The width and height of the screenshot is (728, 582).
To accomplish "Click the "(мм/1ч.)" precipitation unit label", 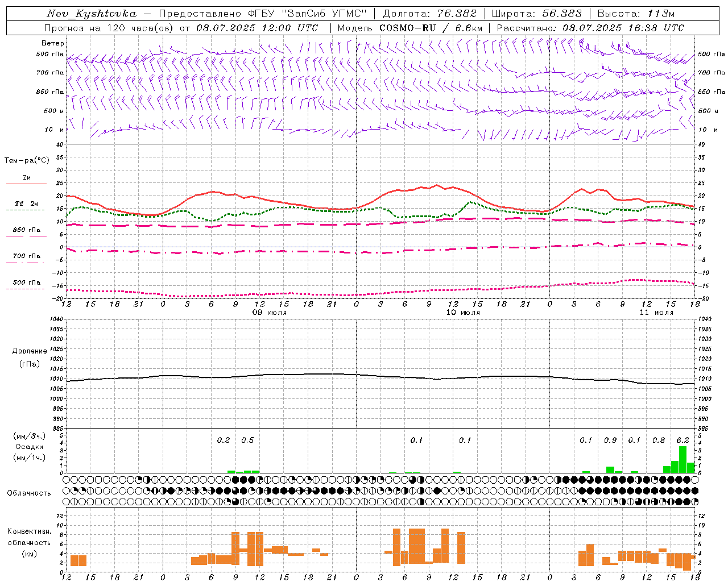I will [x=30, y=458].
